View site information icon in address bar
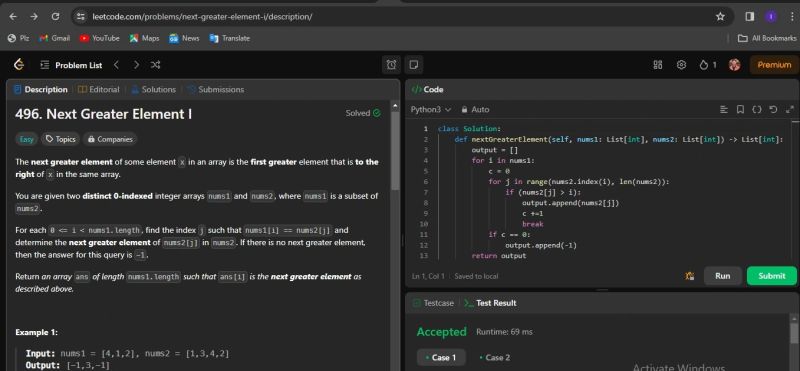This screenshot has height=371, width=800. tap(80, 17)
